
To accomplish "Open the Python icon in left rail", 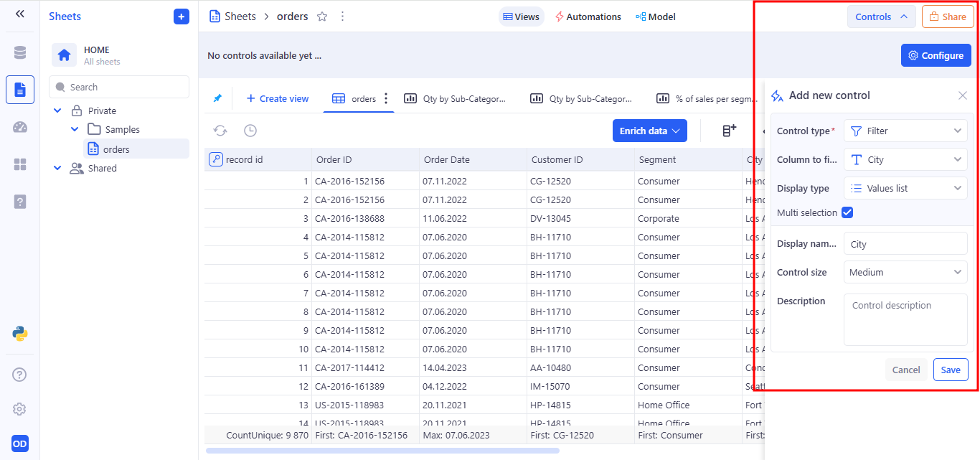I will (20, 333).
